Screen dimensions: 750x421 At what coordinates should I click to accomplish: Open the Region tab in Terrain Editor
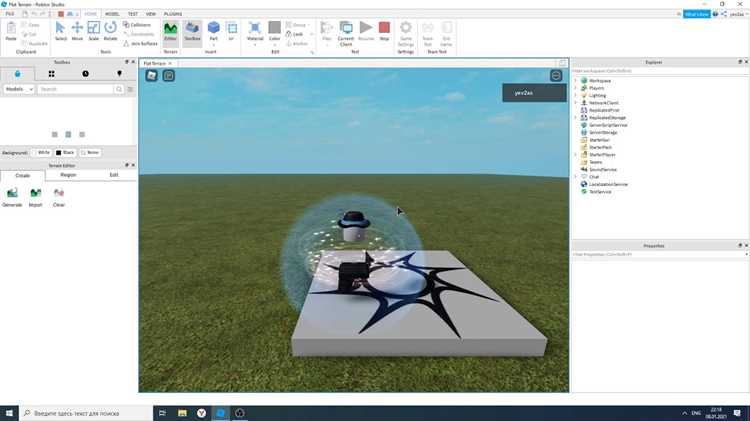(x=68, y=175)
